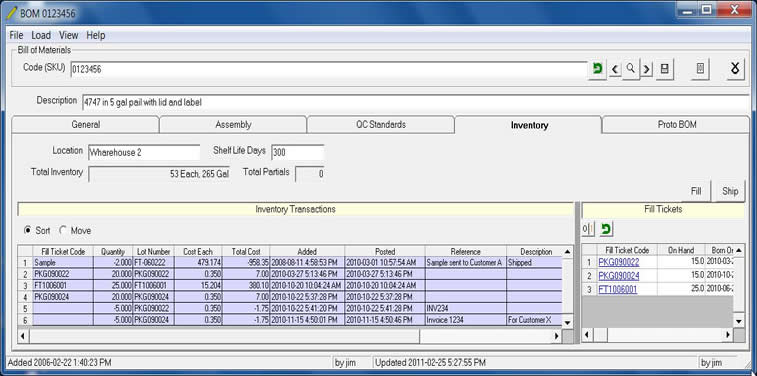Click the Total Inventory field
This screenshot has height=376, width=757.
coord(159,174)
